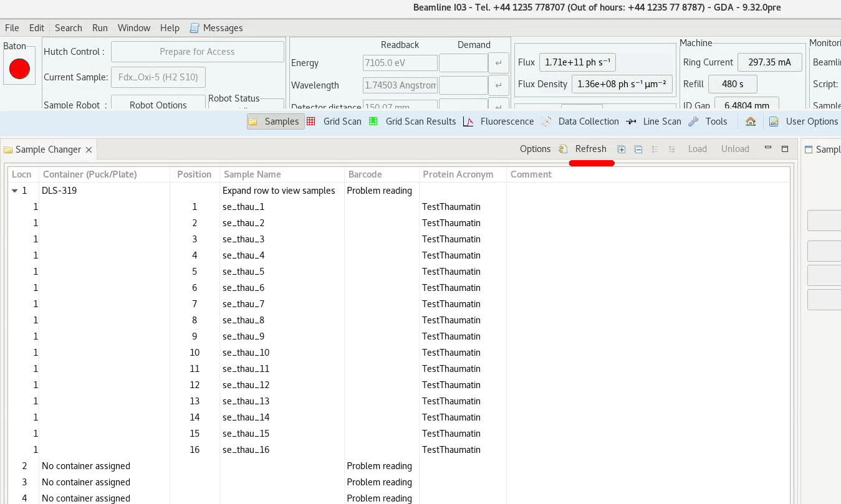This screenshot has width=841, height=504.
Task: Click the red Baton indicator button
Action: (19, 69)
